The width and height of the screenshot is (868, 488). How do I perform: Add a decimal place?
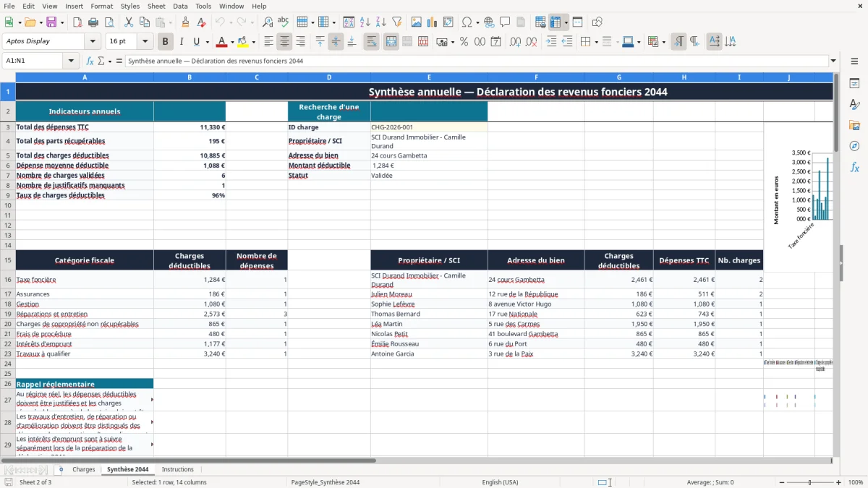click(516, 42)
